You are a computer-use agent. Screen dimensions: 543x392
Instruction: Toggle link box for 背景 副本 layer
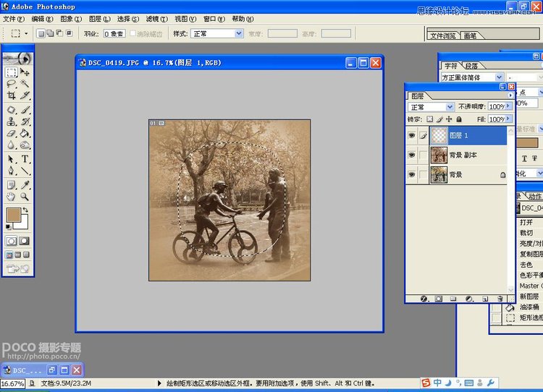[x=424, y=155]
